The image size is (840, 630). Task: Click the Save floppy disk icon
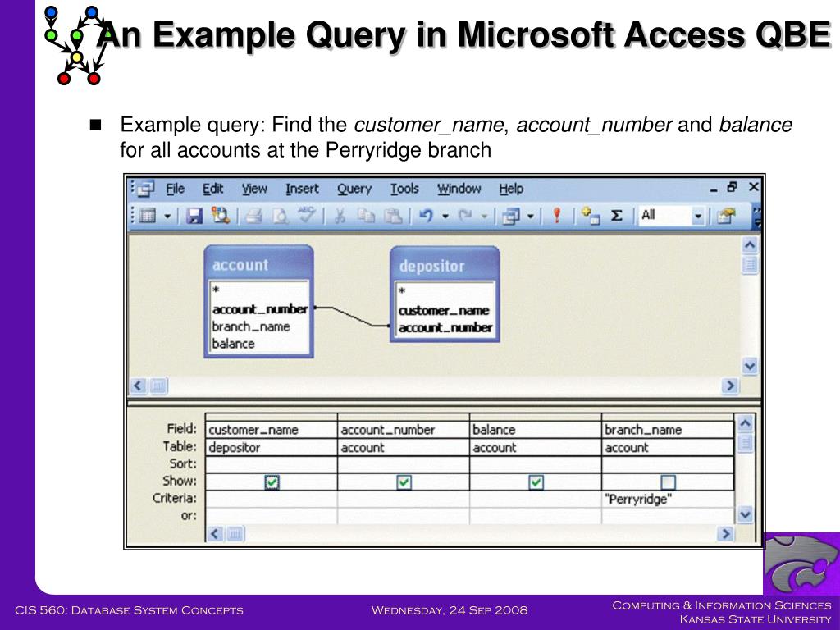pos(194,216)
